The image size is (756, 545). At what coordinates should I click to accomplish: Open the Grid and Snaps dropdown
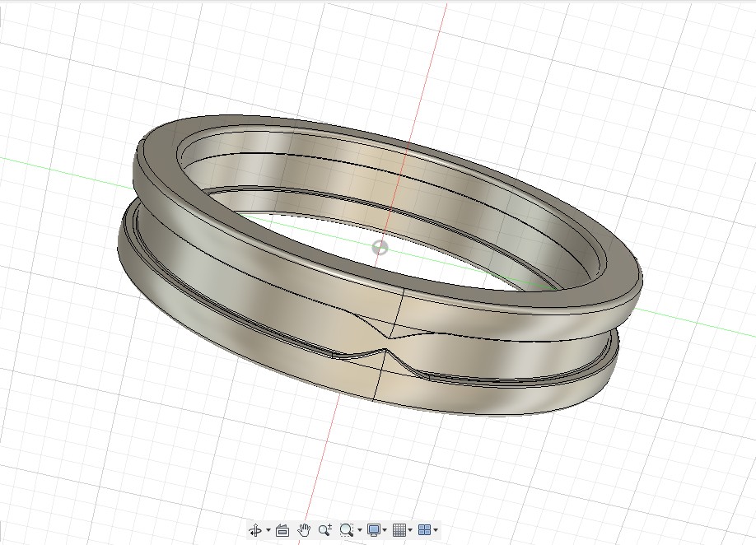410,529
